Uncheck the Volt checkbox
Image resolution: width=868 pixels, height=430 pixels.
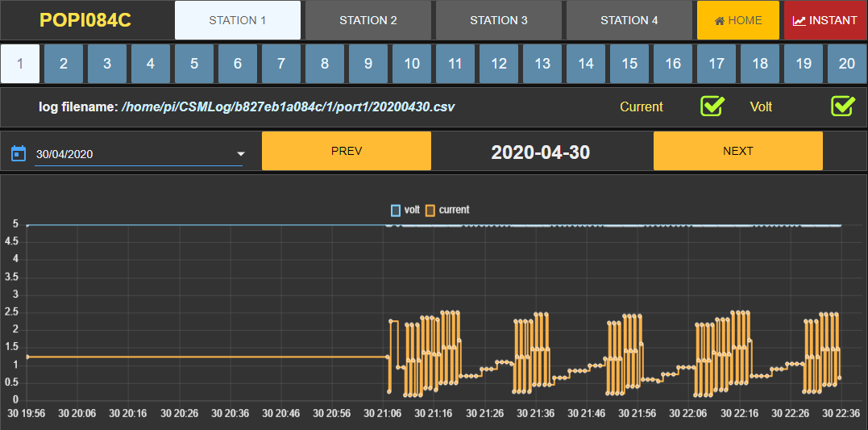tap(843, 106)
